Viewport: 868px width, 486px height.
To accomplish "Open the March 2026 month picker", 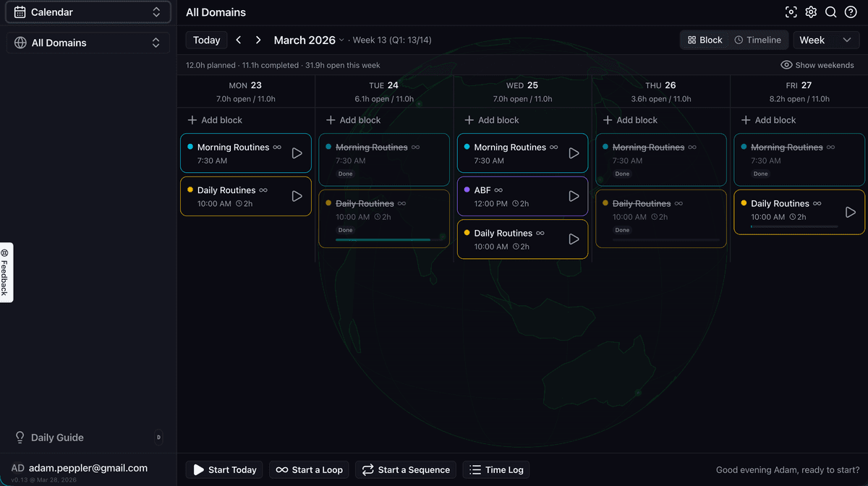I will (x=309, y=40).
